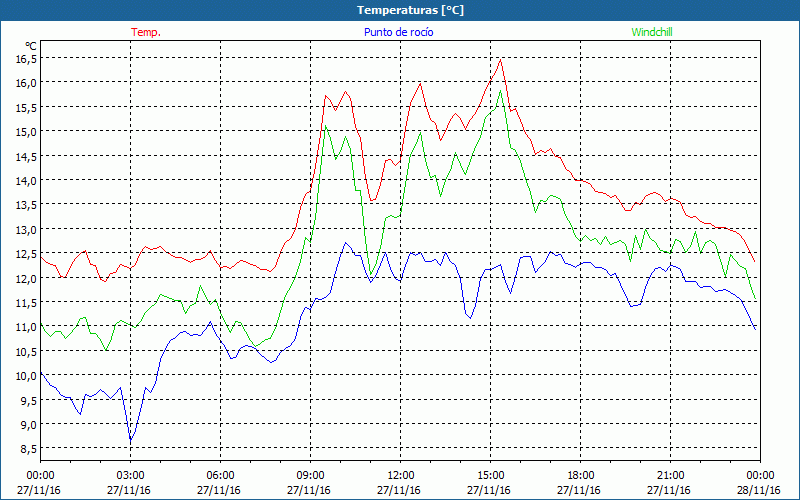The height and width of the screenshot is (500, 800).
Task: Click the 15:00 time axis label
Action: [x=490, y=476]
